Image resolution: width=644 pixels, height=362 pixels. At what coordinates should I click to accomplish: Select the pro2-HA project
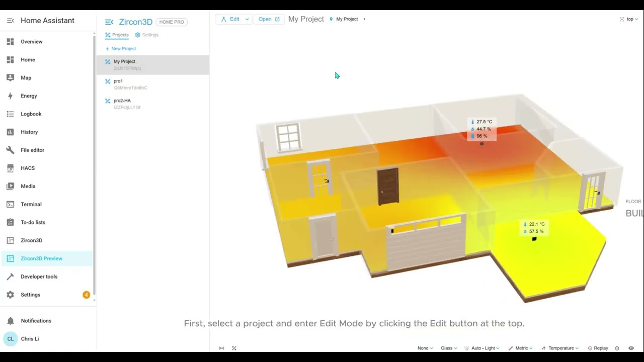pos(153,104)
